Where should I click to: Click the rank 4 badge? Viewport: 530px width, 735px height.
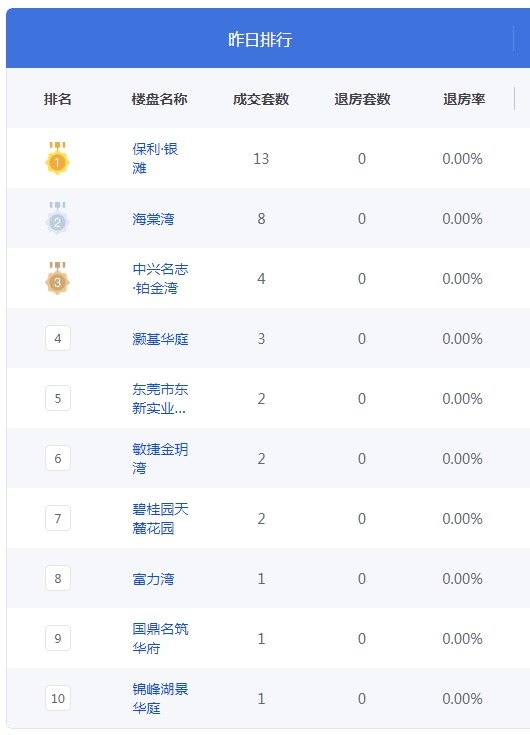coord(58,338)
